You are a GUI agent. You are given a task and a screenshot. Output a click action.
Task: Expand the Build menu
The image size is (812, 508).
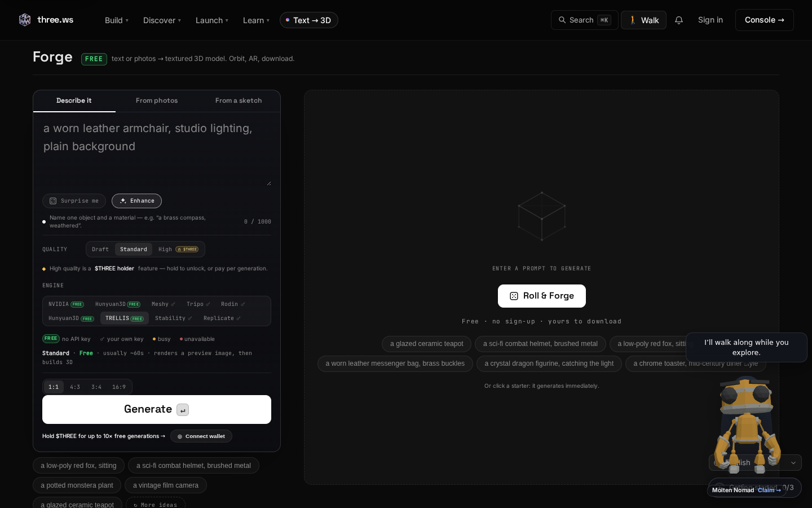tap(117, 20)
